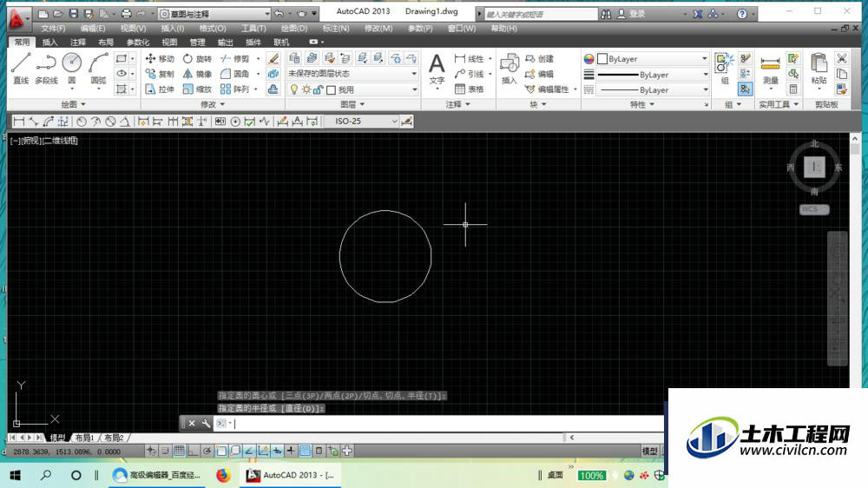868x488 pixels.
Task: Click the 圆角 (Fillet) tool
Action: click(x=234, y=74)
